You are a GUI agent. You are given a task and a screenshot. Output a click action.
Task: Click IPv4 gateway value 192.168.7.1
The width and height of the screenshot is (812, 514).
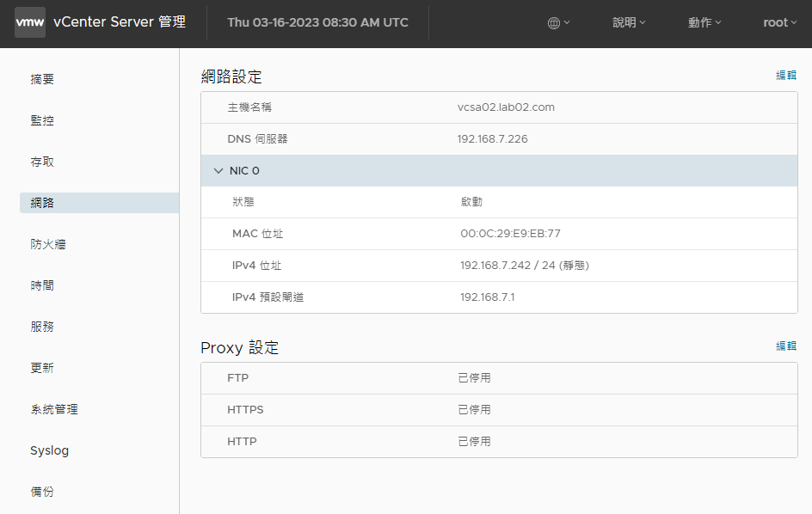click(x=488, y=297)
